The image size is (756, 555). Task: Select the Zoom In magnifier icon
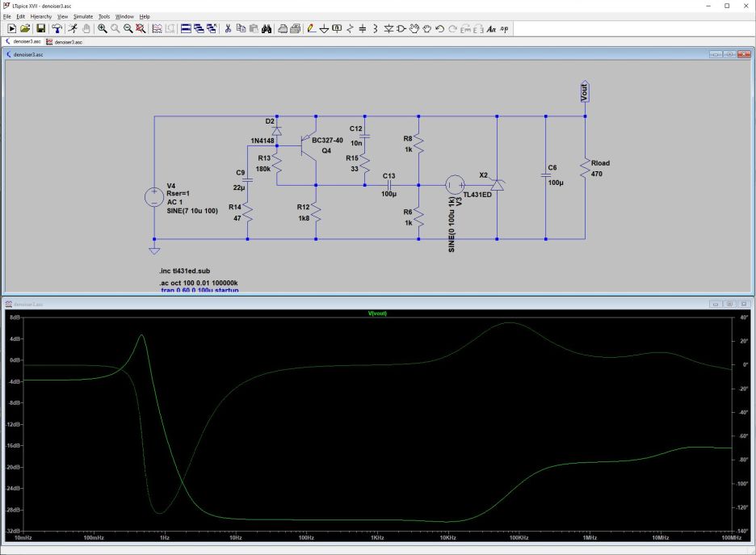[103, 29]
